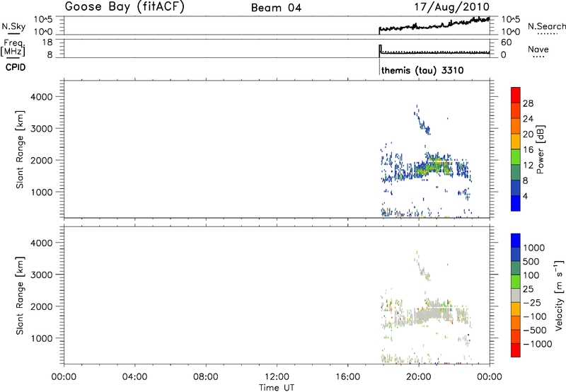The width and height of the screenshot is (566, 392).
Task: Click the '16:00' time axis label
Action: coord(347,377)
